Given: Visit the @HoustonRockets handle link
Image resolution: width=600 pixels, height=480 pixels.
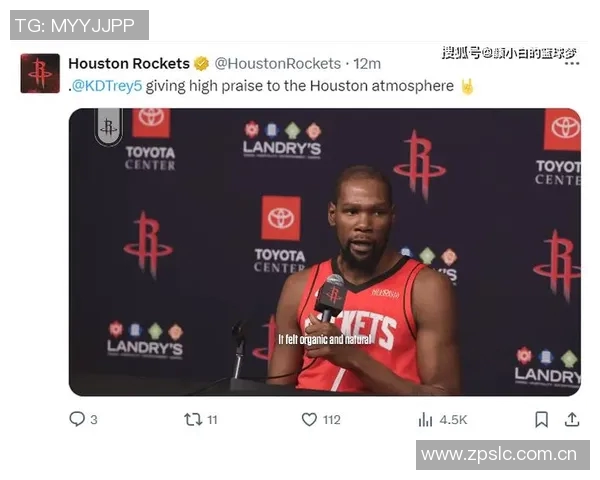Looking at the screenshot, I should [277, 64].
